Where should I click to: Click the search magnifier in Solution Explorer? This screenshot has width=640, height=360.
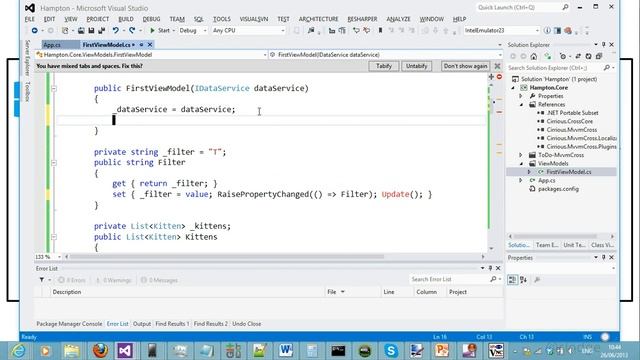tap(607, 68)
